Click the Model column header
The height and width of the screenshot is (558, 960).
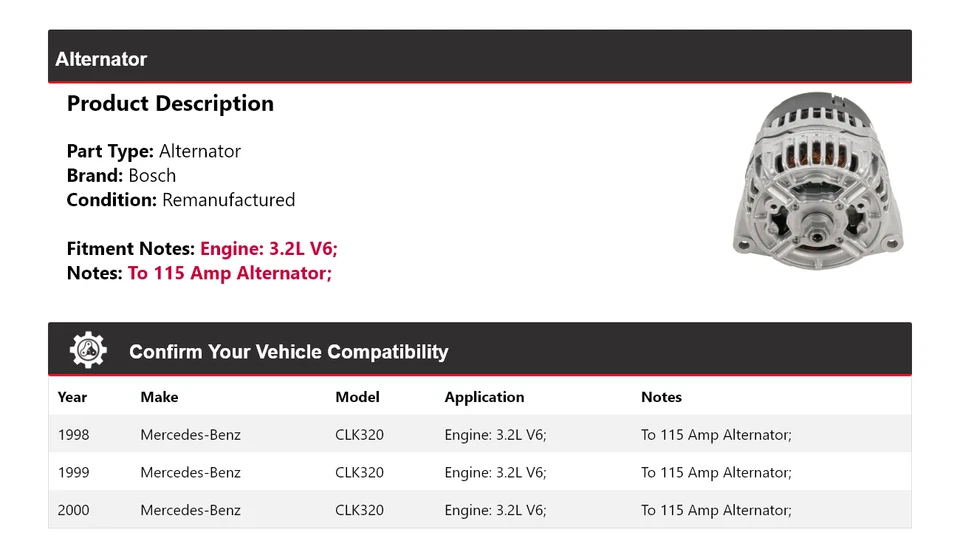coord(357,397)
